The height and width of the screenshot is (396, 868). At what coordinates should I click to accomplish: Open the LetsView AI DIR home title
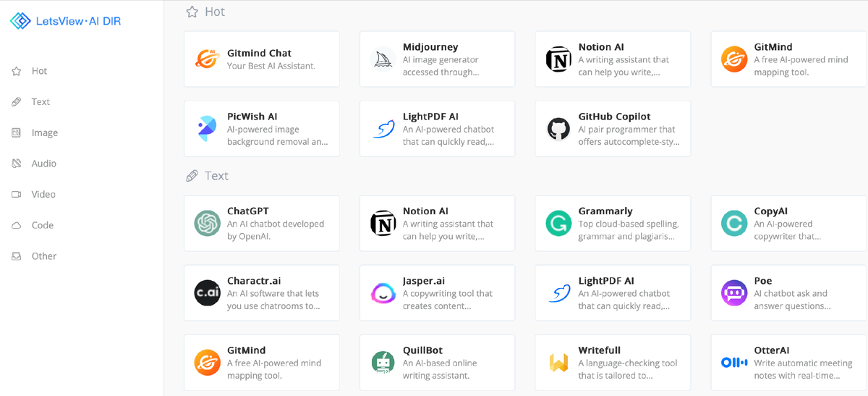(78, 21)
